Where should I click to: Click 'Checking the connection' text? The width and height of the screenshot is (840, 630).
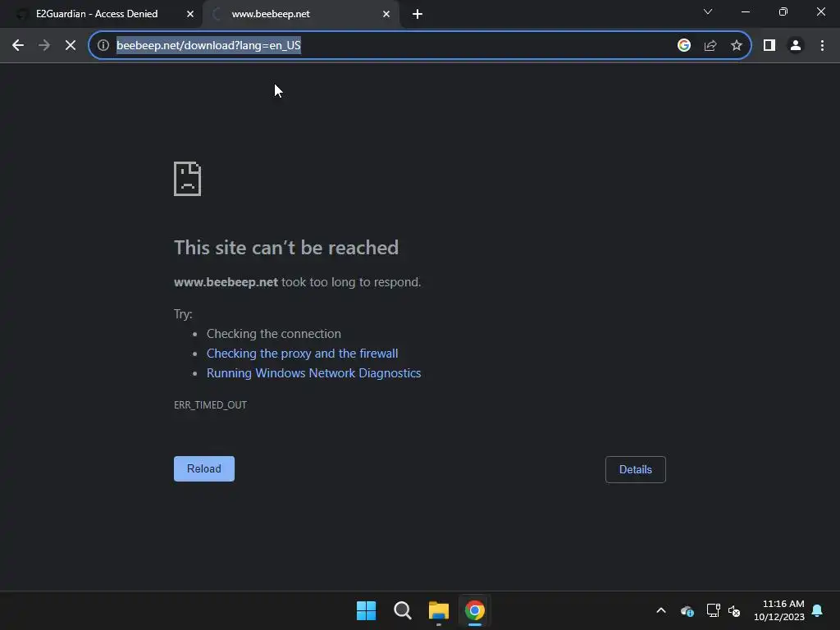pos(274,334)
